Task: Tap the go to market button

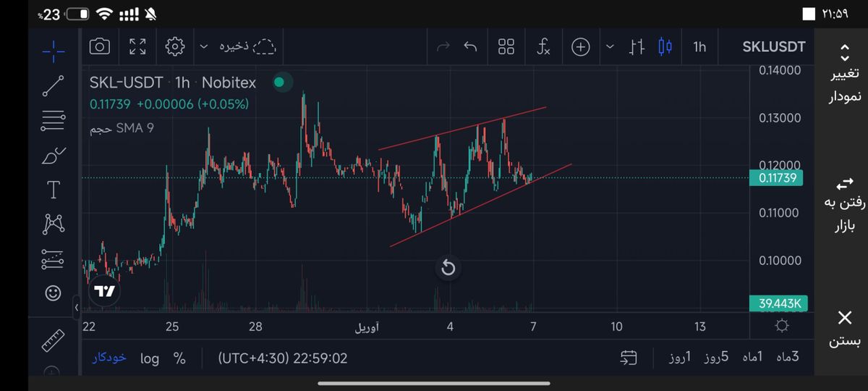Action: click(x=844, y=204)
